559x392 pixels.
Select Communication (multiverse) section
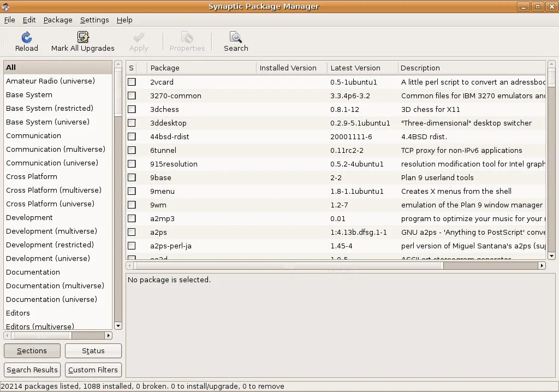(x=58, y=149)
